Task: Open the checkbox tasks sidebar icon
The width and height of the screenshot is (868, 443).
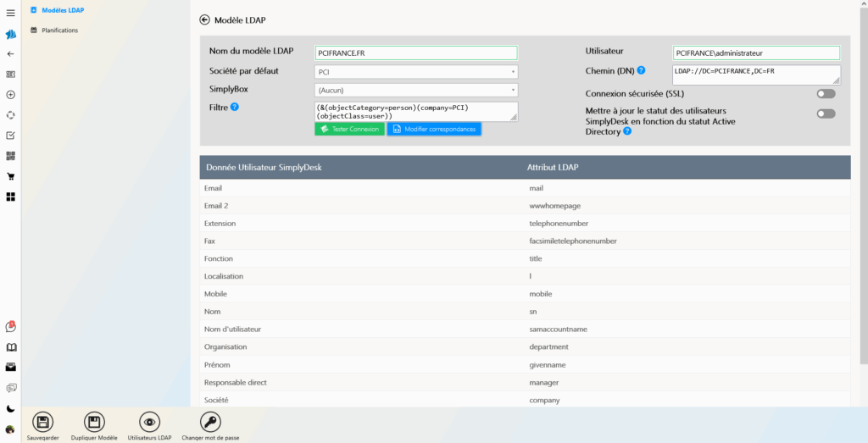Action: pos(10,136)
